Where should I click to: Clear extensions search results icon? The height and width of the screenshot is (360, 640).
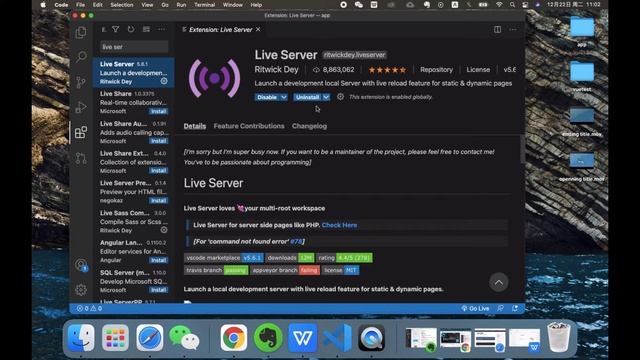tap(146, 29)
